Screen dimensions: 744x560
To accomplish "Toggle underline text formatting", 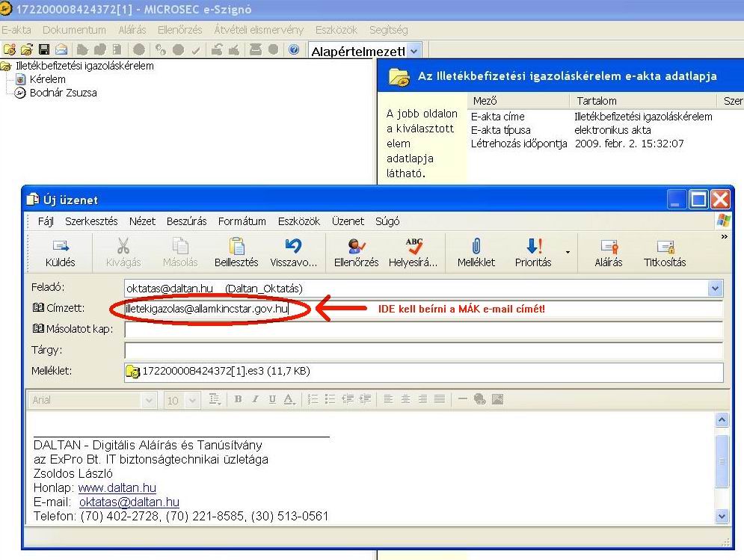I will pos(272,400).
